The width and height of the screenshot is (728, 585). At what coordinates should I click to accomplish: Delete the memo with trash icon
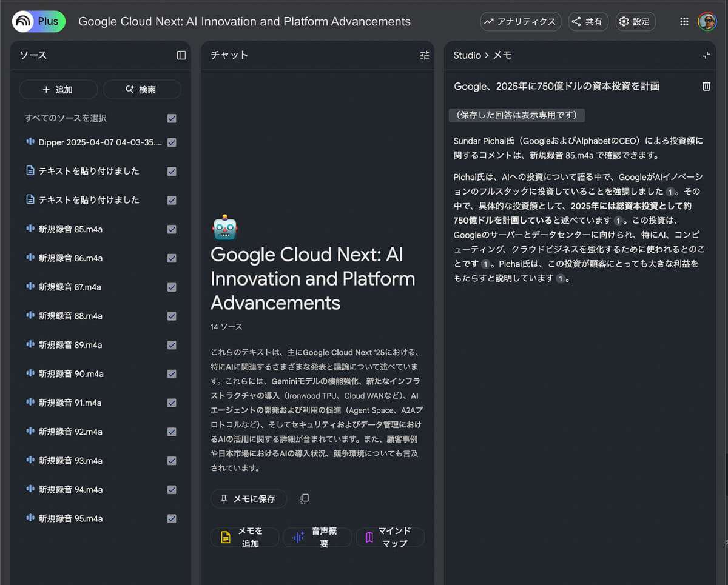706,87
